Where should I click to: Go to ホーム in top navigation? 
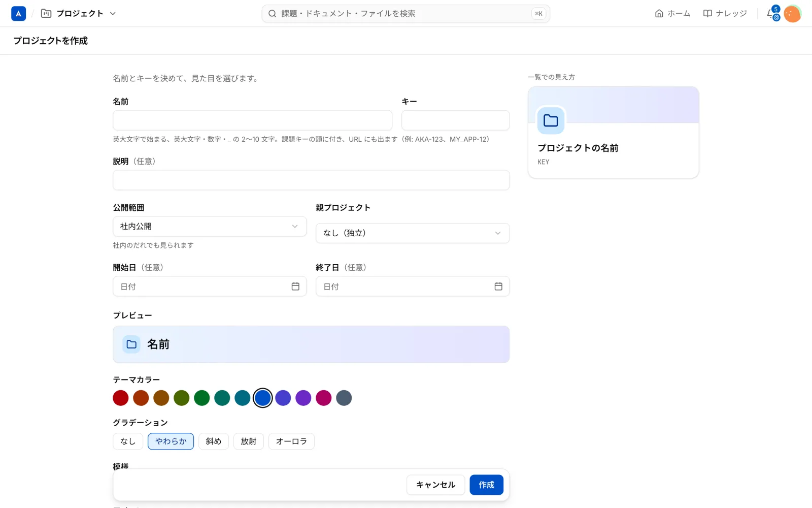pyautogui.click(x=672, y=14)
